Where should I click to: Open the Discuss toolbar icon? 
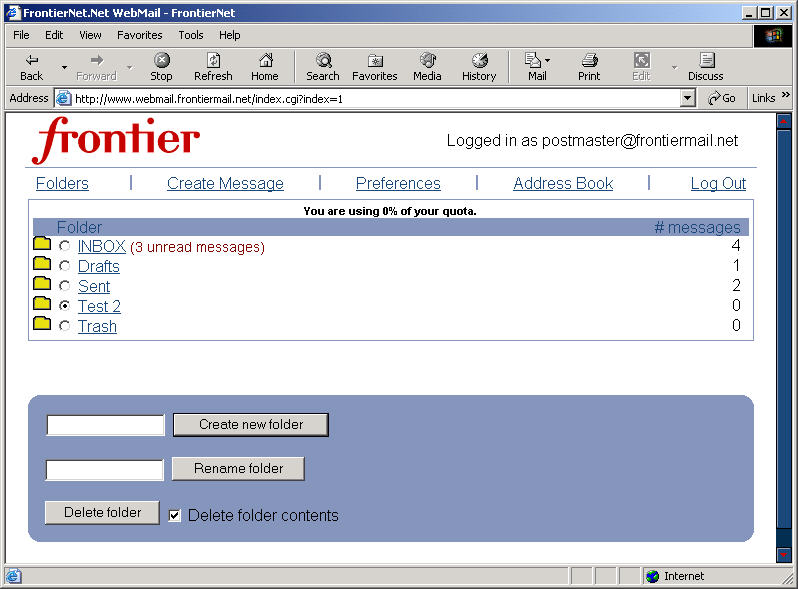[706, 67]
